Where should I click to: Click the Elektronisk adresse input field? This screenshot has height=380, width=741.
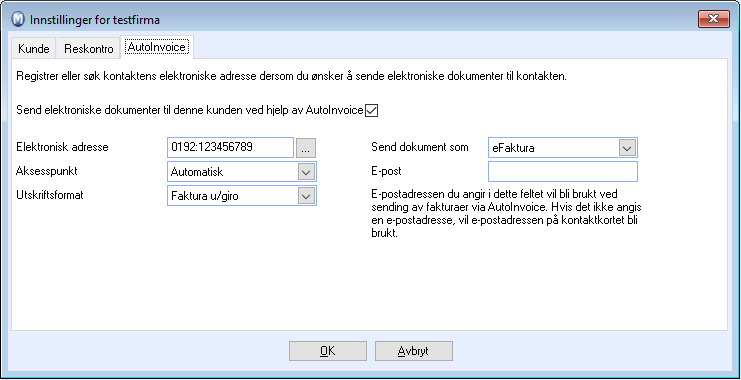coord(231,147)
